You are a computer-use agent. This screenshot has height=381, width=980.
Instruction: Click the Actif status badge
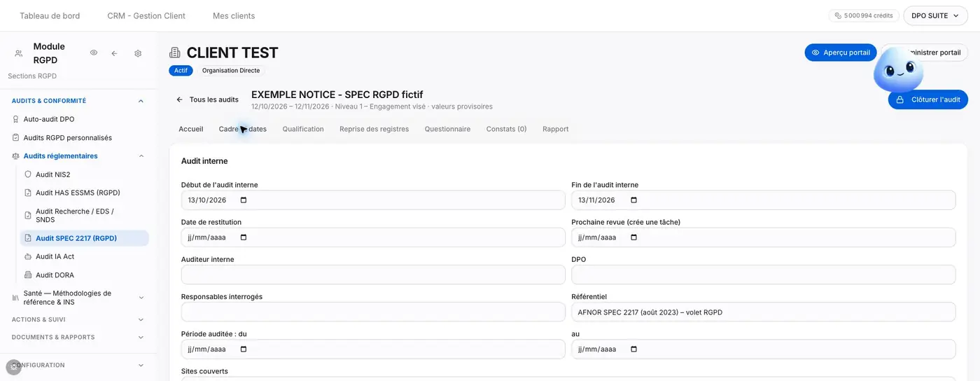coord(181,71)
